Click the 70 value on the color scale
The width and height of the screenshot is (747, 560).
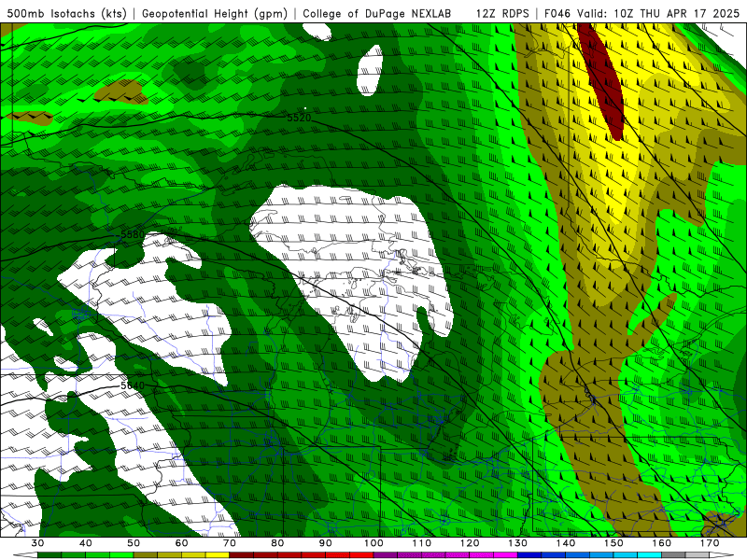(x=230, y=543)
